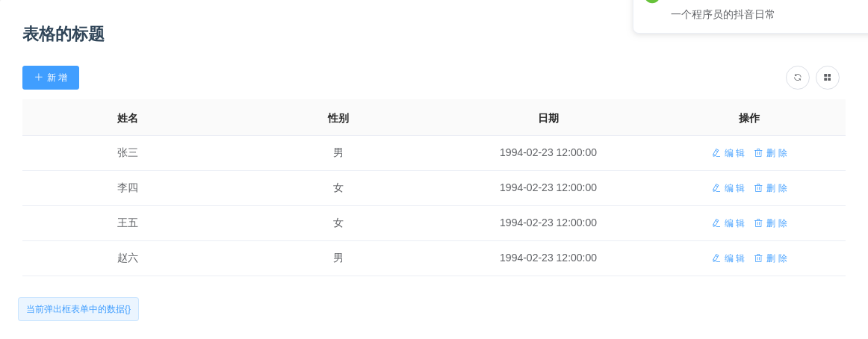Screen dimensions: 868x339
Task: Click the green success notification icon
Action: (x=652, y=1)
